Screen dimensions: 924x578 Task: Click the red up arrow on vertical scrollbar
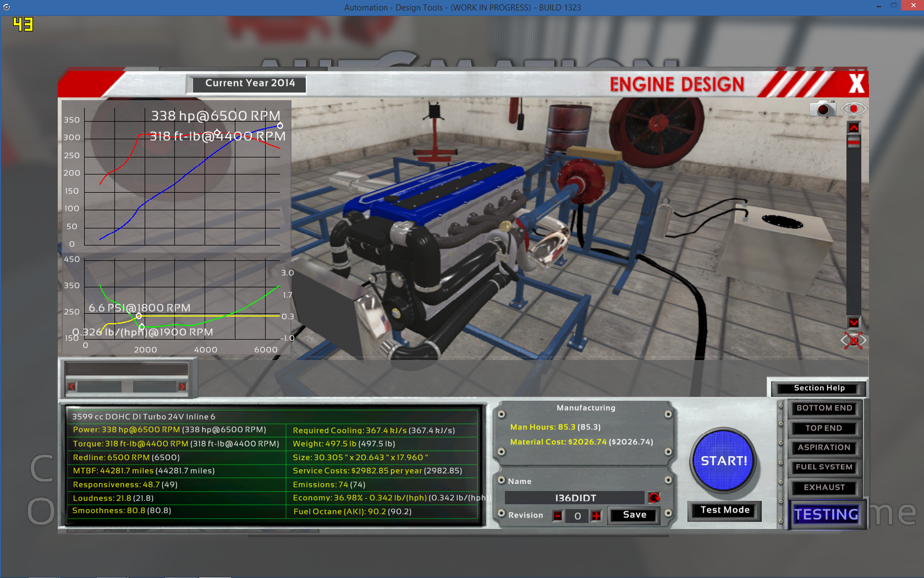click(854, 128)
